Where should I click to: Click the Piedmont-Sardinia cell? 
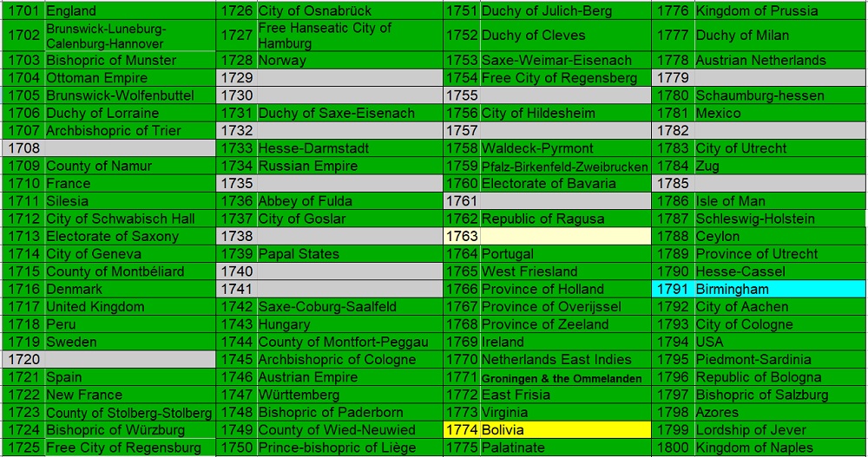click(780, 360)
